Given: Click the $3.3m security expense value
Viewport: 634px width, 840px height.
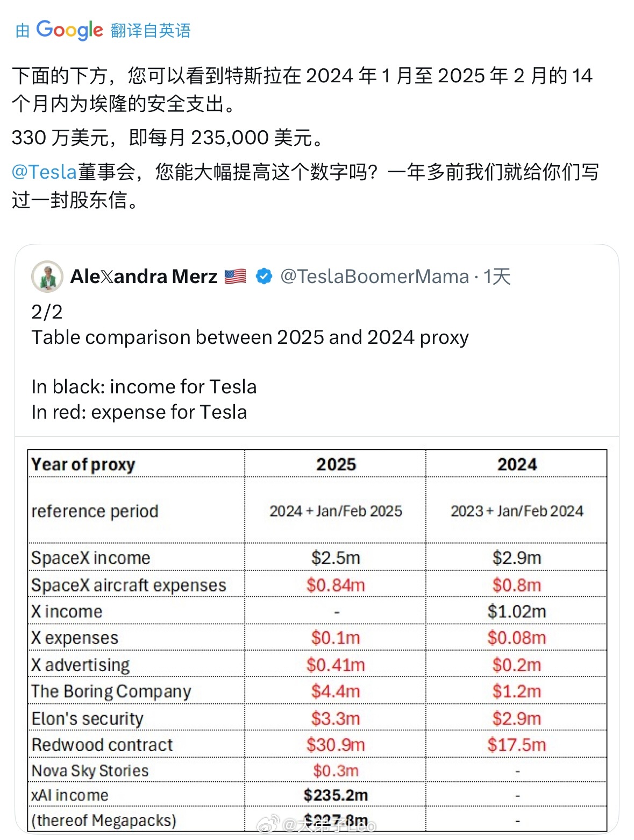Looking at the screenshot, I should coord(336,718).
